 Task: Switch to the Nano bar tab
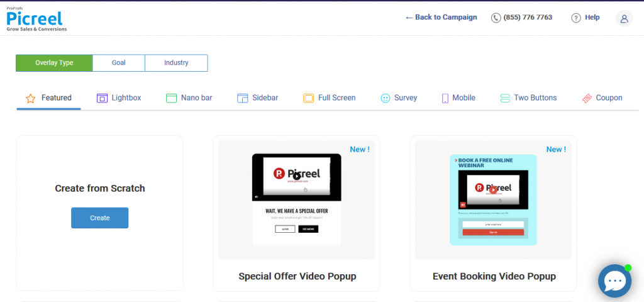[x=189, y=98]
